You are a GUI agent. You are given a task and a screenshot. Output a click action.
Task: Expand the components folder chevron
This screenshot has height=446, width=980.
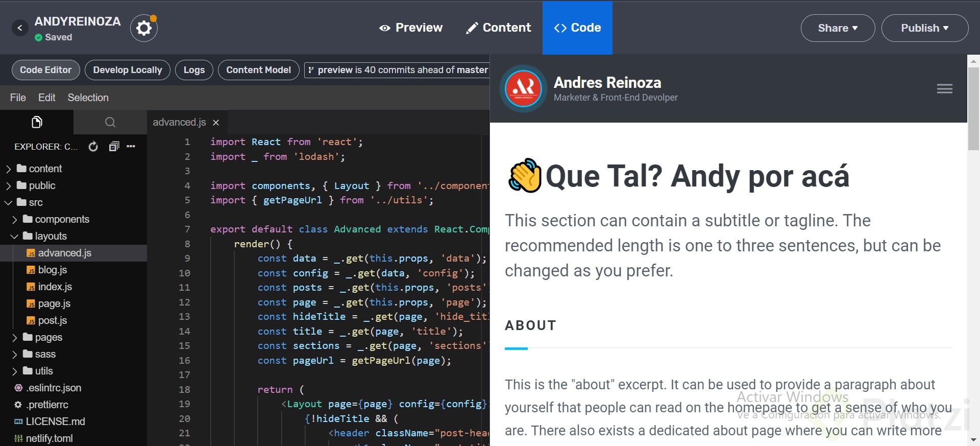(x=14, y=219)
